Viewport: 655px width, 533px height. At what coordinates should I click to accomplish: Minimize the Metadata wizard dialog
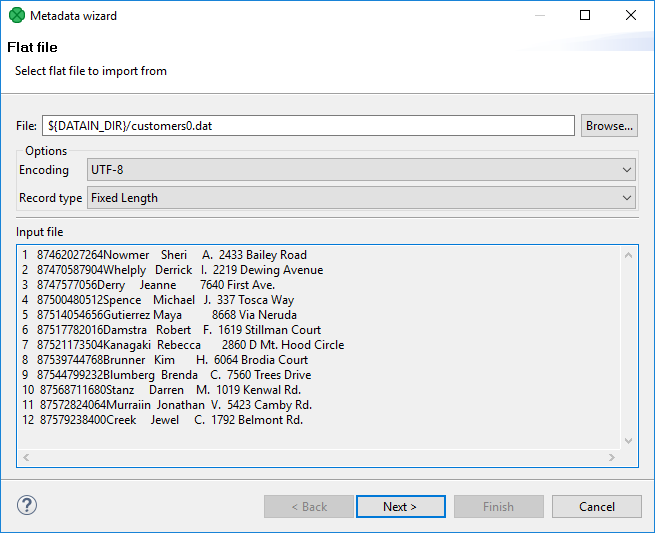[539, 16]
